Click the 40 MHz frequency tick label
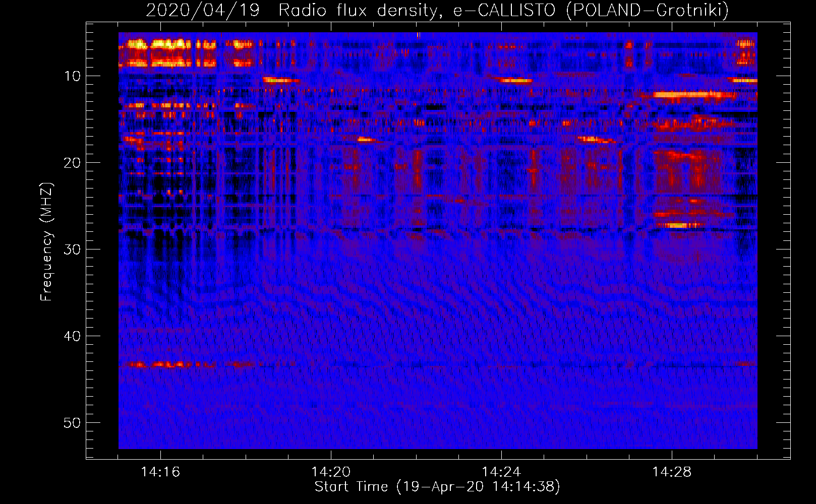The height and width of the screenshot is (504, 816). point(73,336)
